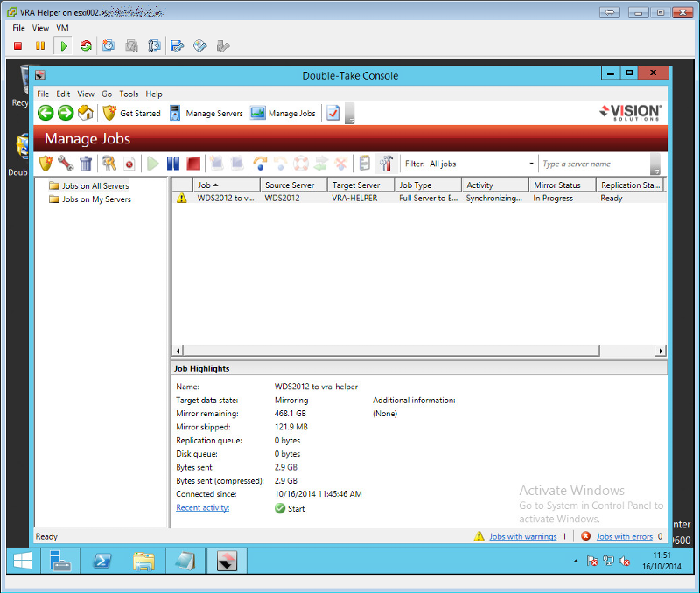
Task: Sort by Target Server column header
Action: (360, 185)
